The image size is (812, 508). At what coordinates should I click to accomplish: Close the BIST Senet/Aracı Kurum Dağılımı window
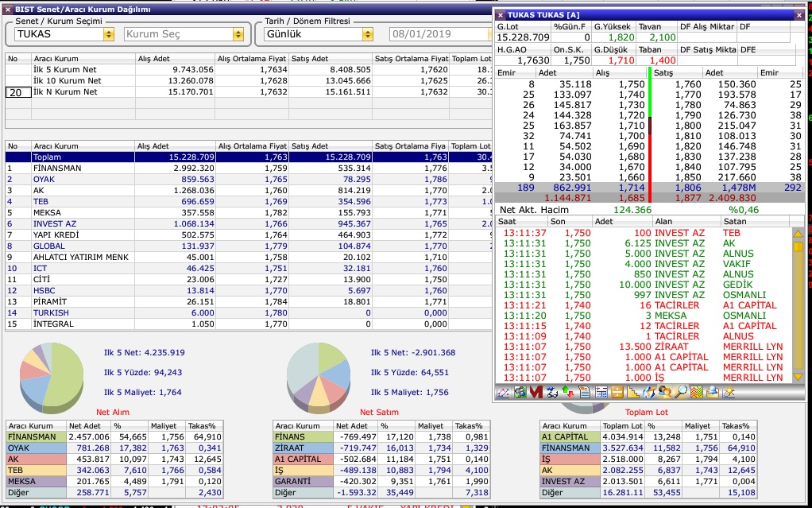point(8,10)
